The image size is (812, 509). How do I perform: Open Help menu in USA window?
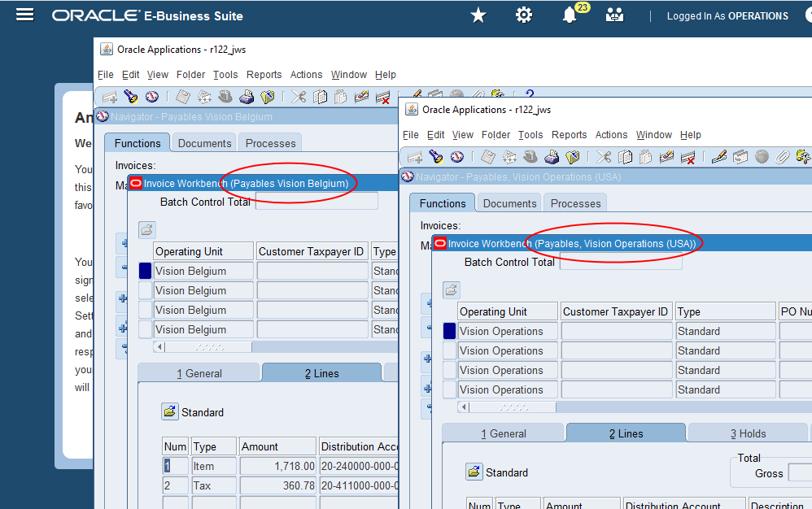click(x=690, y=134)
